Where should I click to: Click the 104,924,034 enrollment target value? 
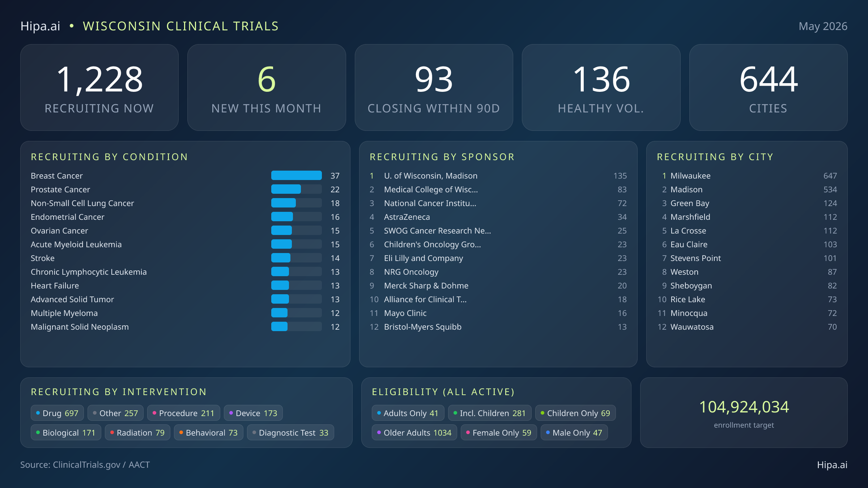click(x=744, y=407)
